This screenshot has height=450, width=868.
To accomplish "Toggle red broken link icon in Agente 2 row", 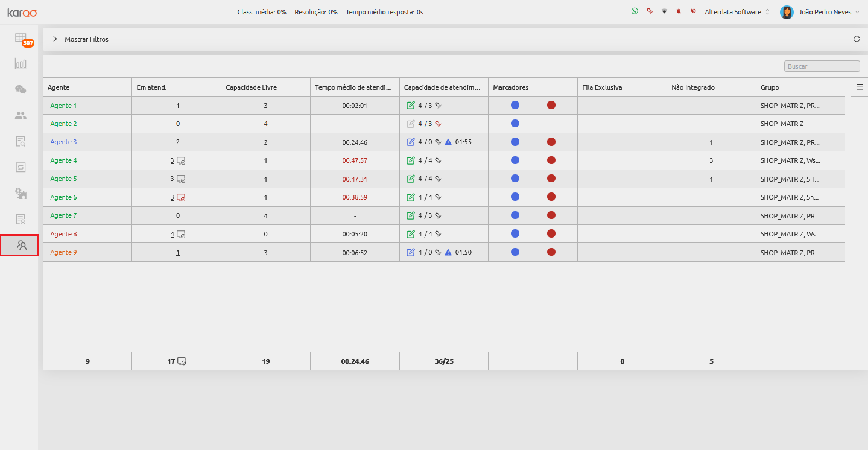I will (x=439, y=124).
